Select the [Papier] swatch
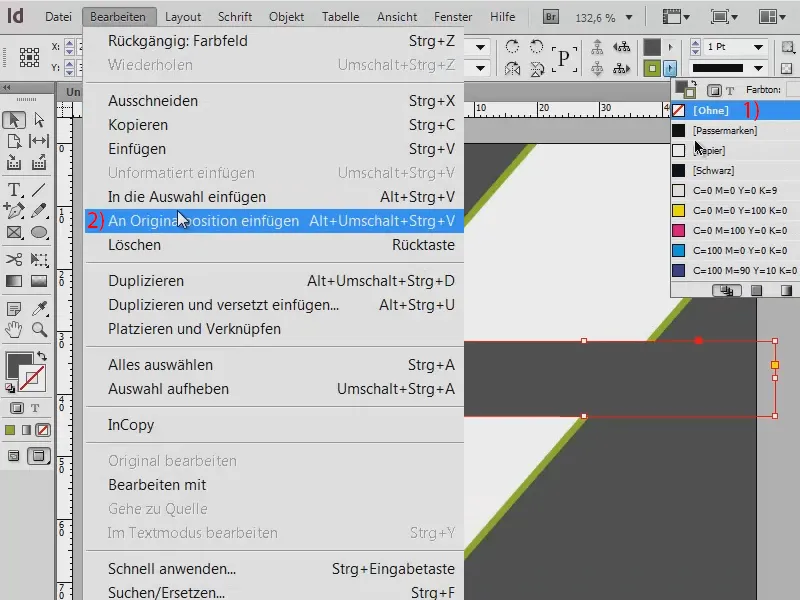Image resolution: width=800 pixels, height=600 pixels. click(x=735, y=151)
